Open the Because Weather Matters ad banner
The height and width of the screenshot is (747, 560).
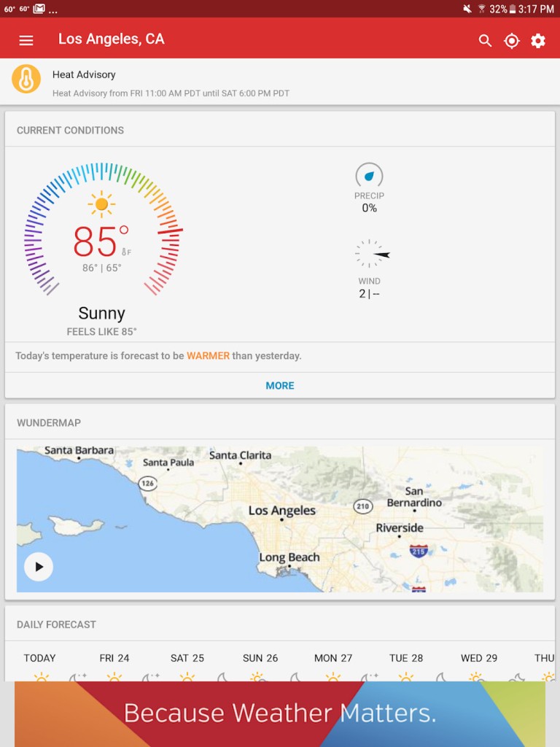280,713
